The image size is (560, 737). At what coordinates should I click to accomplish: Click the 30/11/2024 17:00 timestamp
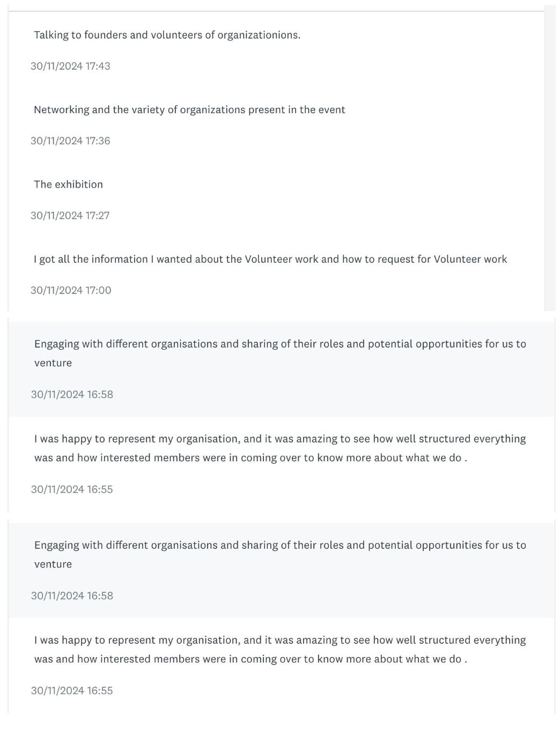pyautogui.click(x=71, y=290)
